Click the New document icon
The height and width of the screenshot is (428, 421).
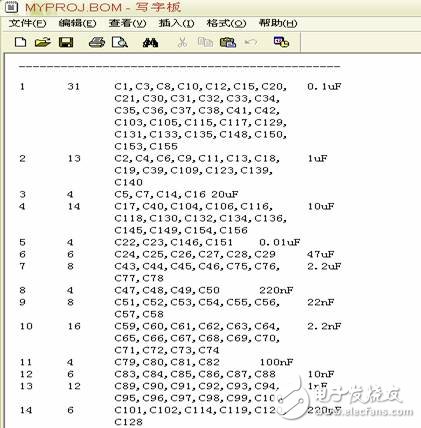(21, 42)
